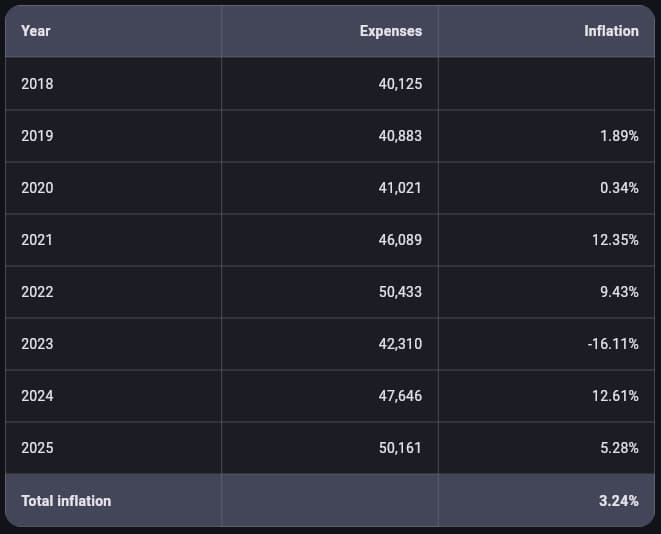This screenshot has width=661, height=534.
Task: Select the 12.61% inflation cell
Action: (615, 396)
